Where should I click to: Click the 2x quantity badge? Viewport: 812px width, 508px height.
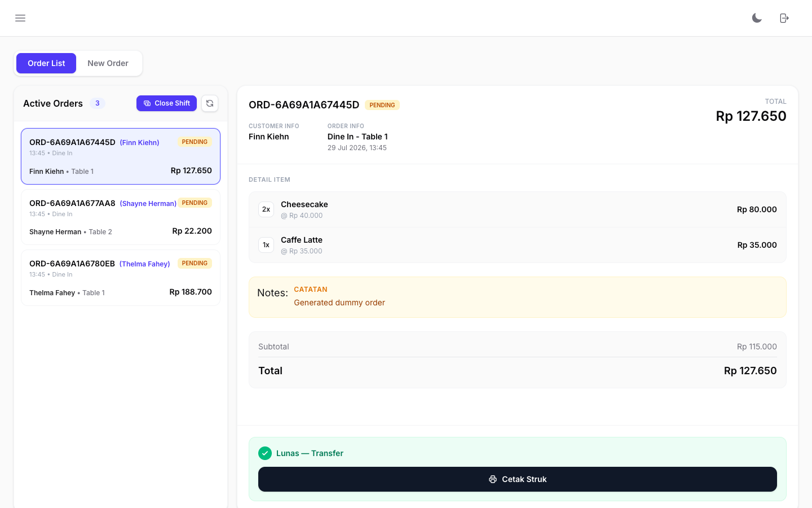click(266, 209)
